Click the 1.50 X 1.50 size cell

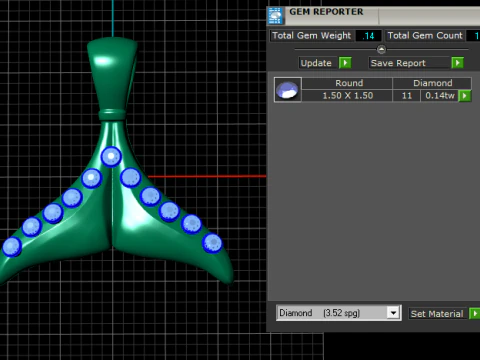click(347, 96)
